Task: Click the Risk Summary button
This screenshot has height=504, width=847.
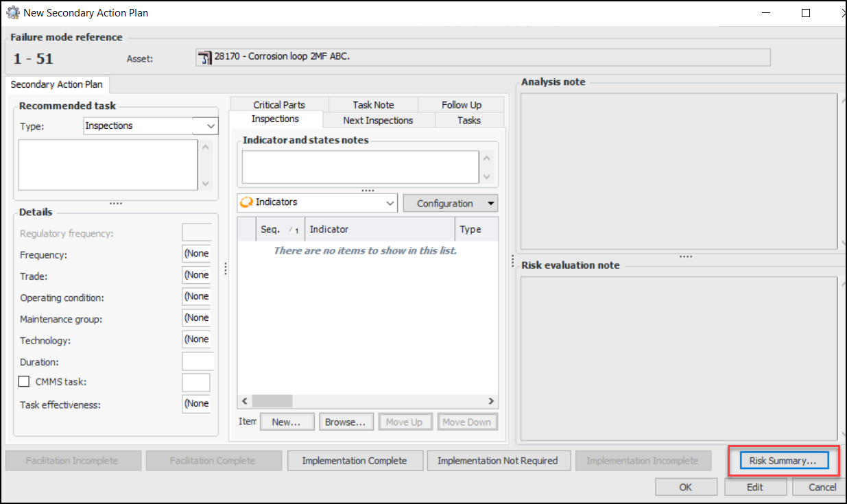Action: [783, 461]
